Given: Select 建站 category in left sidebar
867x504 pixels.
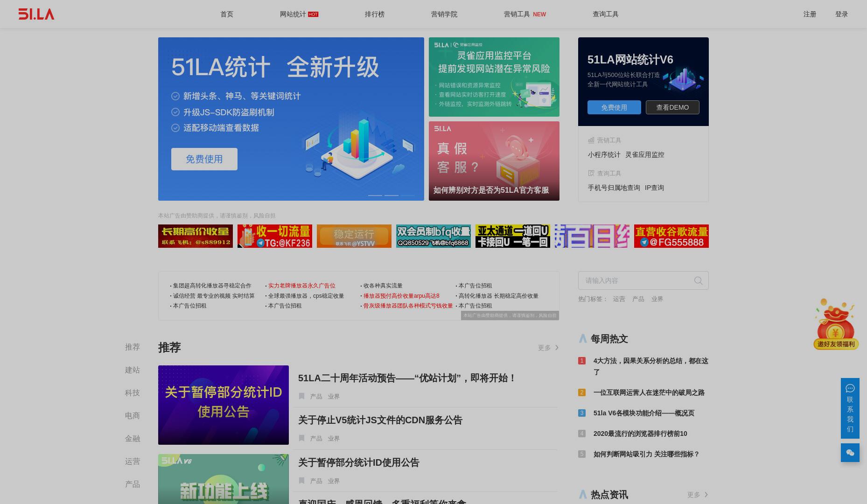Looking at the screenshot, I should (133, 370).
